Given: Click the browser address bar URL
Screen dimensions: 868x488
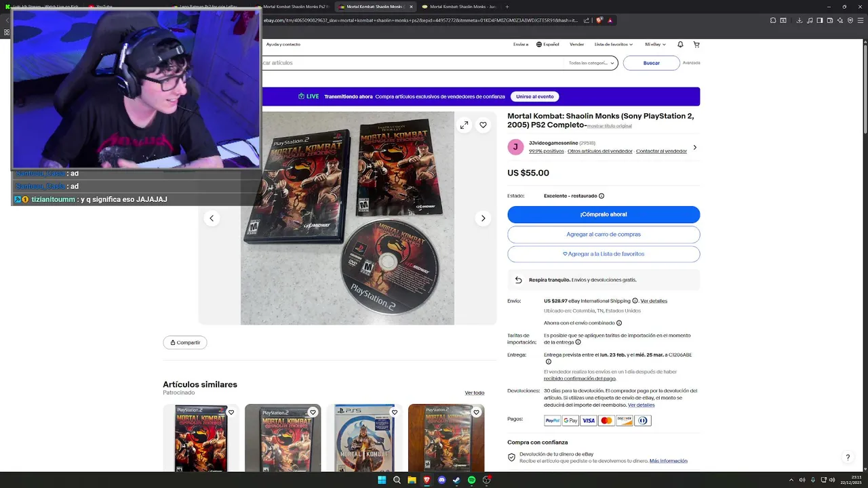Looking at the screenshot, I should click(x=420, y=20).
